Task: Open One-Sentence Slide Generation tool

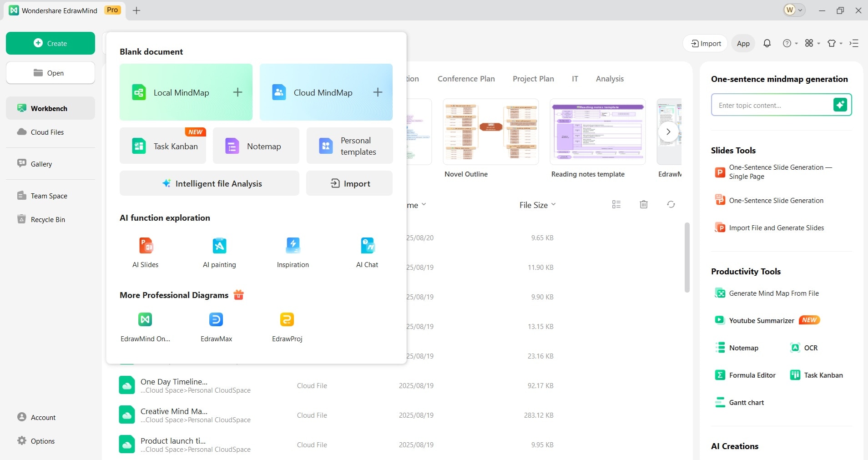Action: click(769, 200)
